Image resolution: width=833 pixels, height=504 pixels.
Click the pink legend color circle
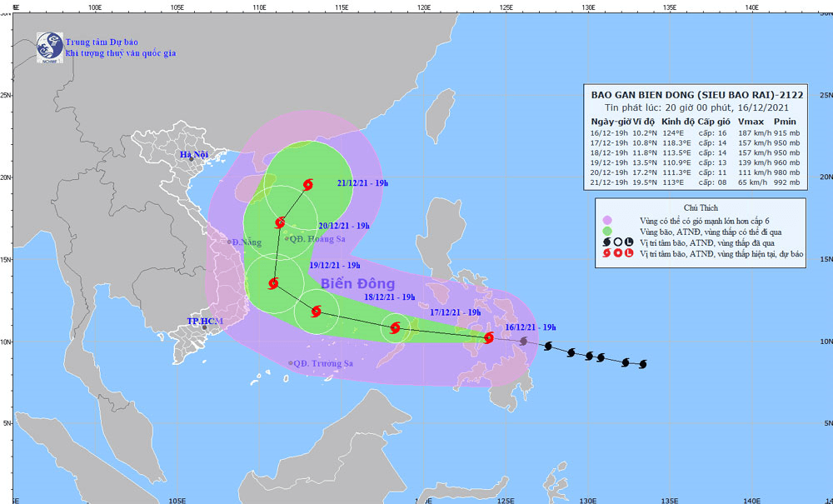tap(607, 221)
